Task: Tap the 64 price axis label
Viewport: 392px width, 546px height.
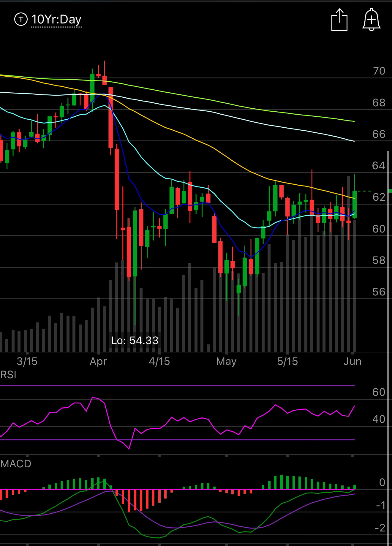Action: click(379, 166)
